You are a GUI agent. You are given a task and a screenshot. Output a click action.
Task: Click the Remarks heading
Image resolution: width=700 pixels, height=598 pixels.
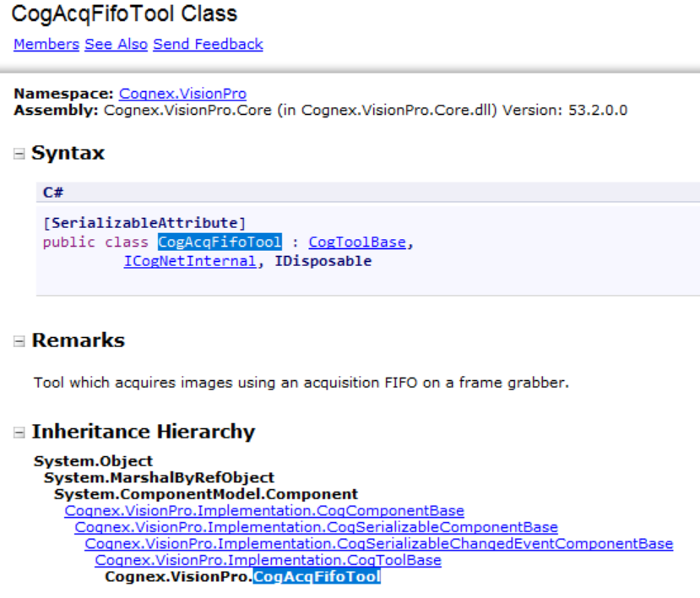point(79,340)
